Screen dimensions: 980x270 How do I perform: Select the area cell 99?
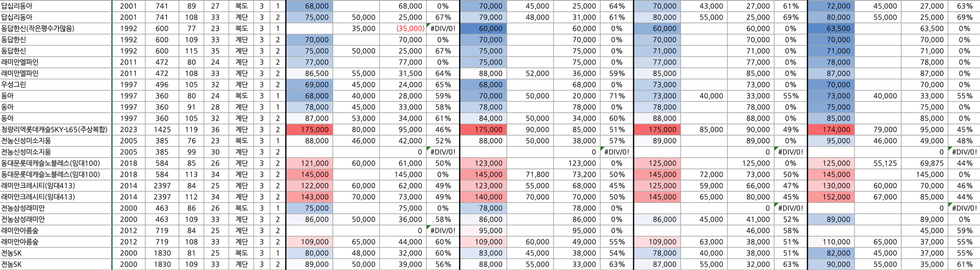191,152
